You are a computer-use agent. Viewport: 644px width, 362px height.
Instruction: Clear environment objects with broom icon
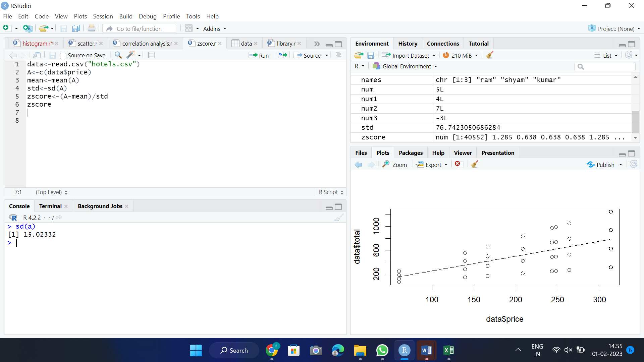(x=490, y=55)
